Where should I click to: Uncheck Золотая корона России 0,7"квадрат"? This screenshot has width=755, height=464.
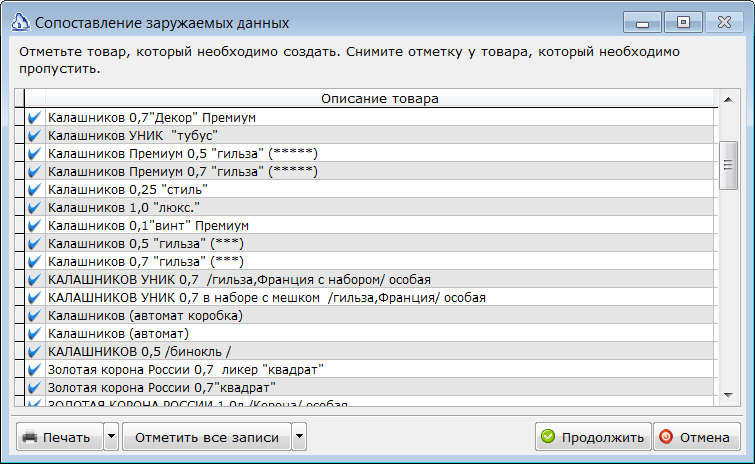click(35, 387)
